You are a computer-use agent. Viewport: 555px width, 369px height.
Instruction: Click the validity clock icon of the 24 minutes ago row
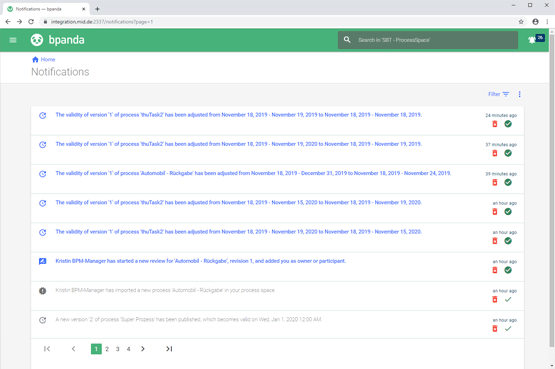[42, 115]
